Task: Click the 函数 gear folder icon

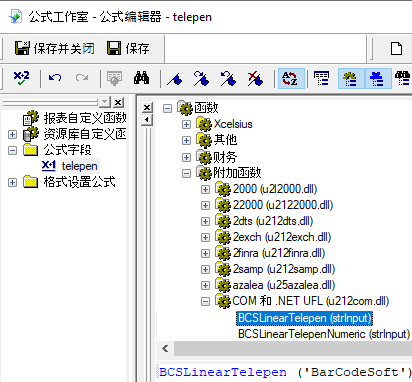Action: (x=185, y=107)
